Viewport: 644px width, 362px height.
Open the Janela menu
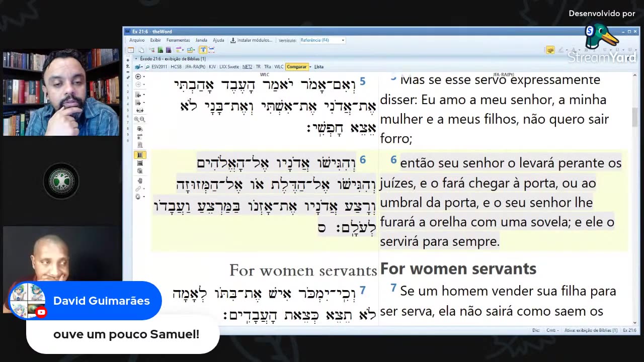[x=201, y=40]
